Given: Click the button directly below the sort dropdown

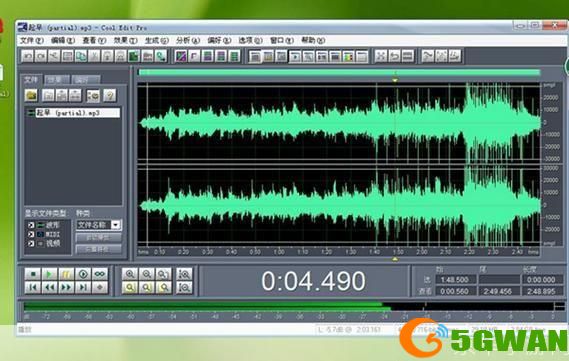Looking at the screenshot, I should tap(98, 238).
